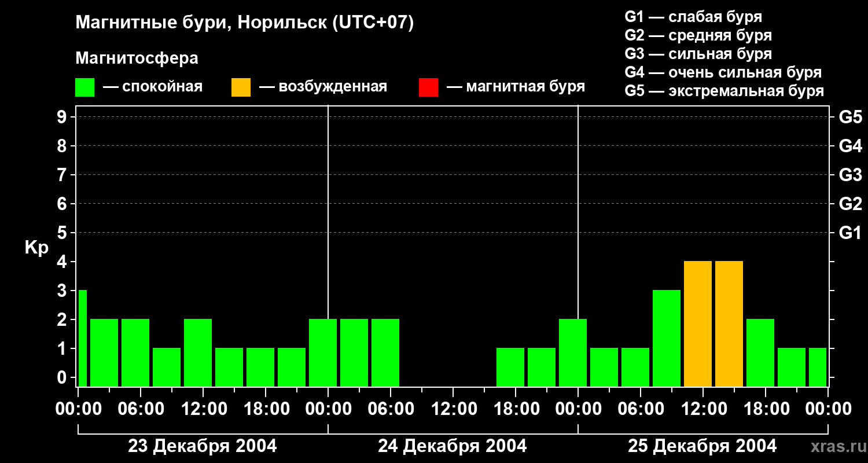Click the 'Магнитосфера' heading

[137, 58]
